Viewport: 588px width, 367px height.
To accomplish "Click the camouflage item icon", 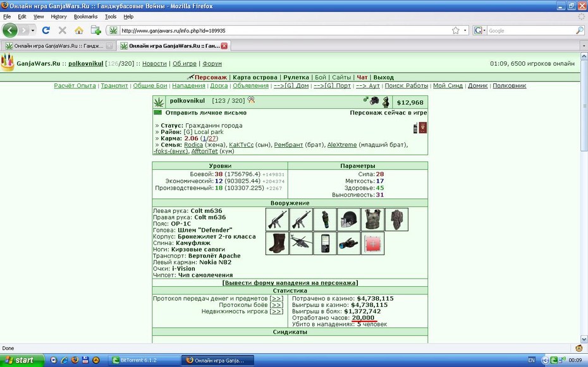I will 397,219.
